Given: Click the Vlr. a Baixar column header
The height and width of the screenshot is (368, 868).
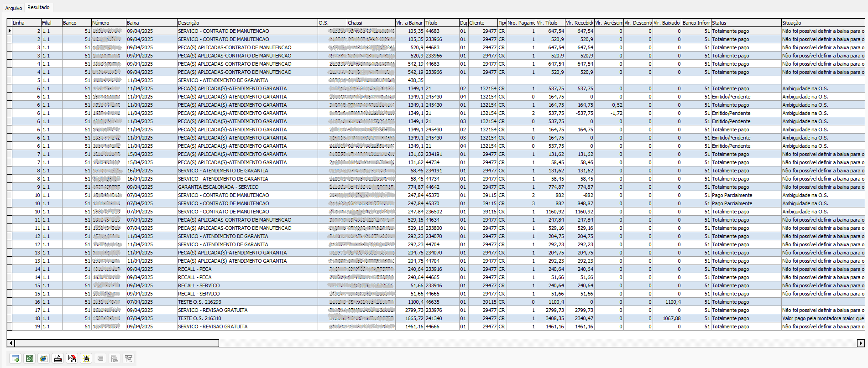Looking at the screenshot, I should (x=410, y=23).
